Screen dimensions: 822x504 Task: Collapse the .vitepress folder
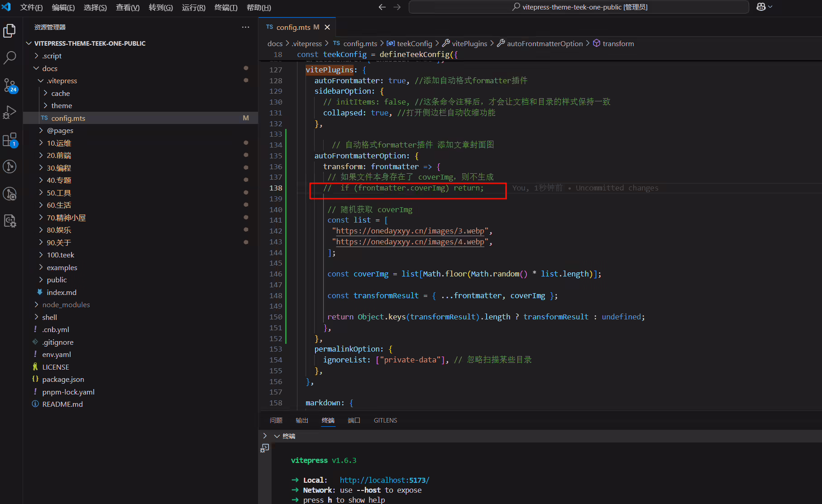point(41,81)
